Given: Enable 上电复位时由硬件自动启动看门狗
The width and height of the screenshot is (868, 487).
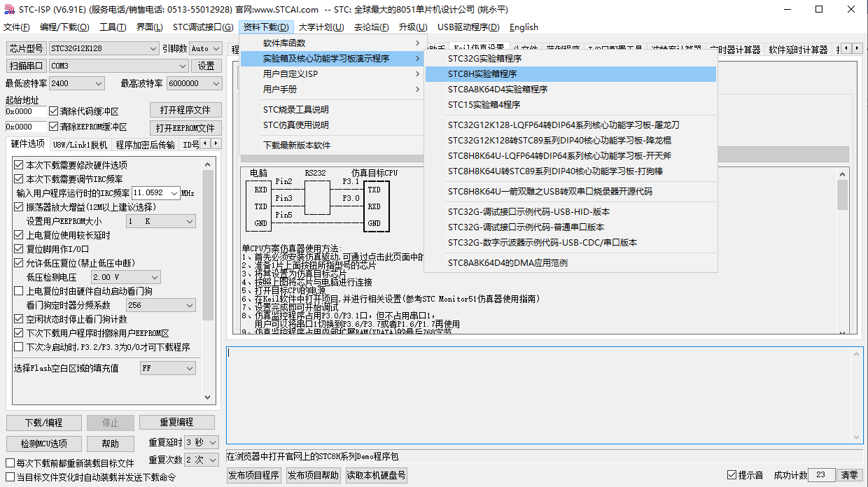Looking at the screenshot, I should click(x=19, y=291).
